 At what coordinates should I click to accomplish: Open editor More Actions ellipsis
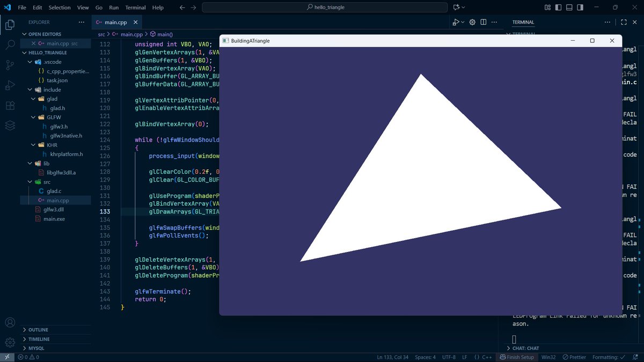(495, 22)
